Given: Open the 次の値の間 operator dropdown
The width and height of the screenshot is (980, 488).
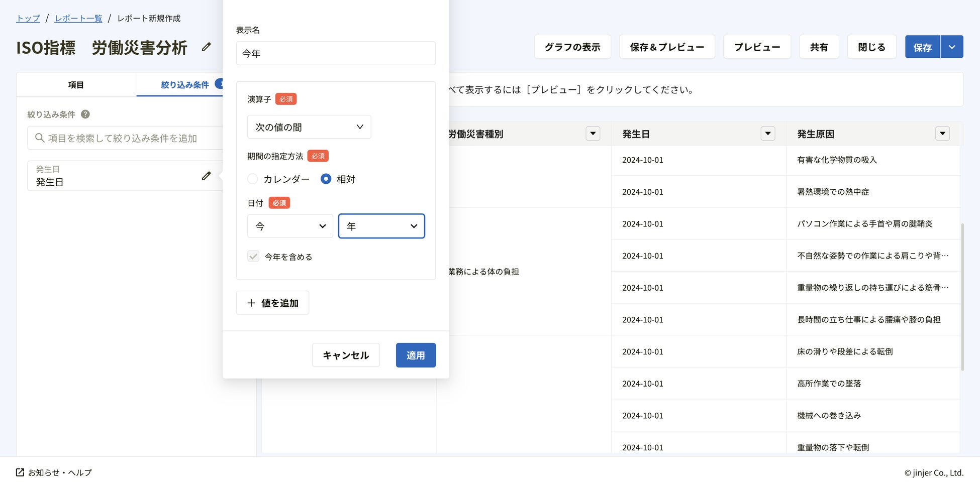Looking at the screenshot, I should click(309, 127).
